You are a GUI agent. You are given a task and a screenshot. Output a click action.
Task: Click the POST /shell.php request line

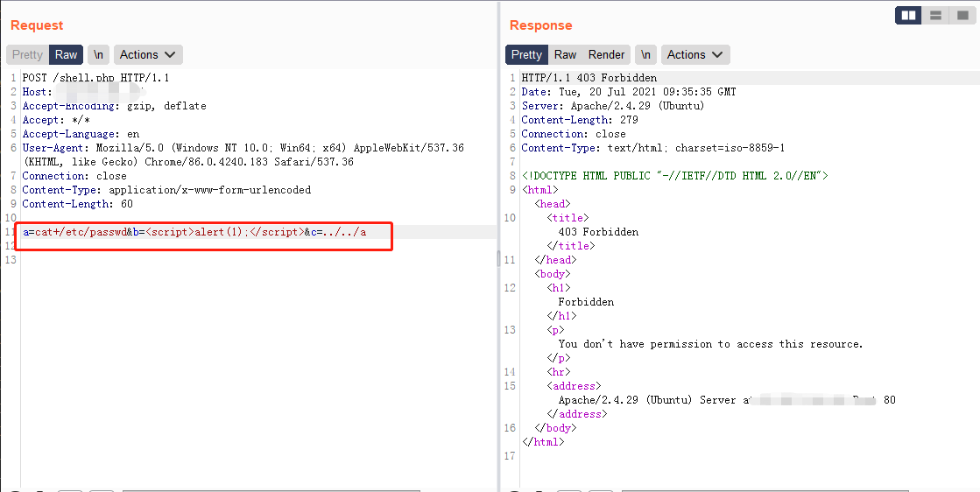95,78
